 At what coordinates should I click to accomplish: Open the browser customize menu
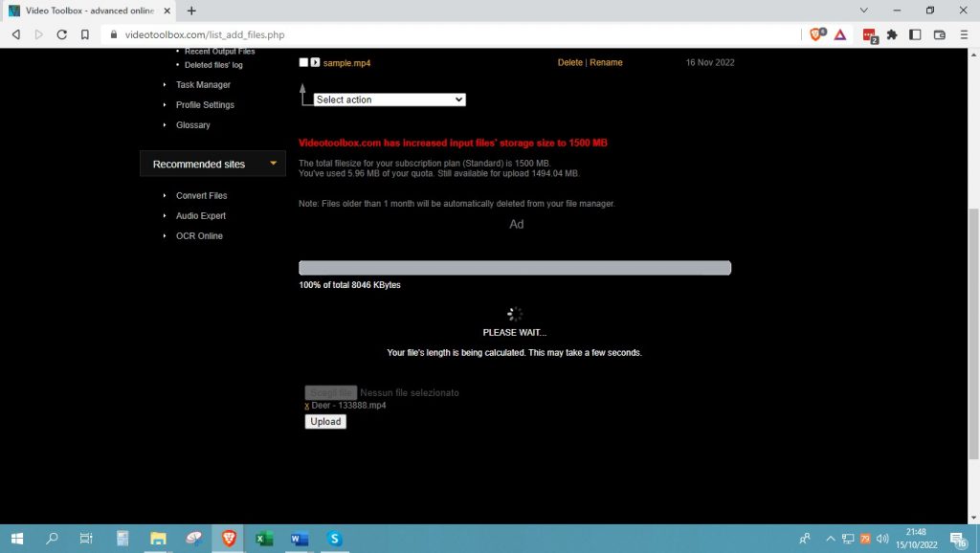coord(964,33)
